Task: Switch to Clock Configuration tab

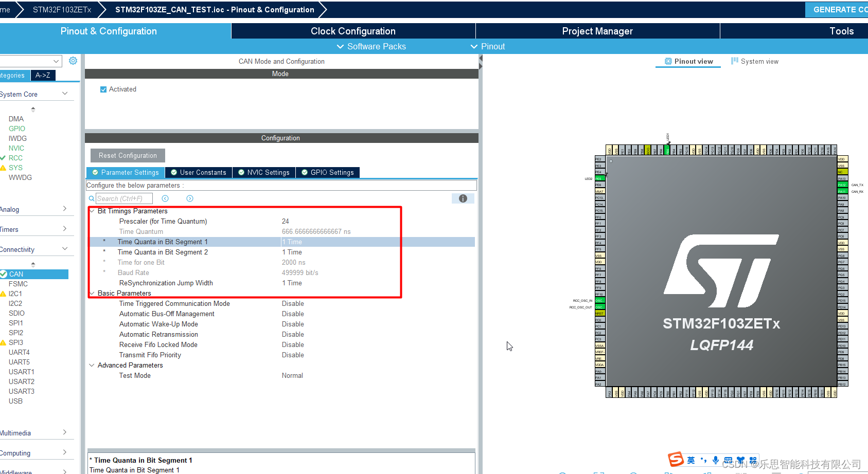Action: [x=353, y=31]
